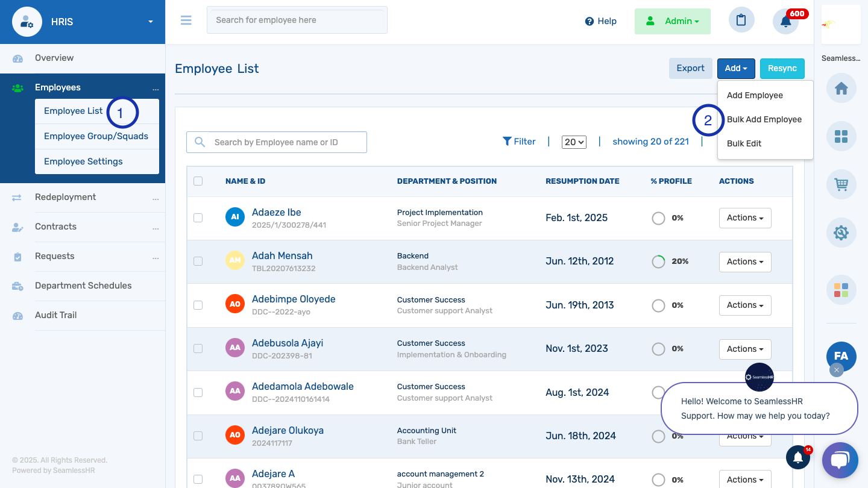868x488 pixels.
Task: Click the shopping cart icon on the right sidebar
Action: (x=840, y=184)
